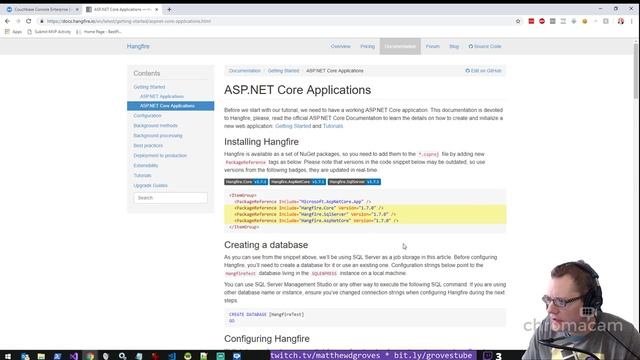Viewport: 640px width, 360px height.
Task: Open Tutorials in the Contents sidebar
Action: click(142, 176)
